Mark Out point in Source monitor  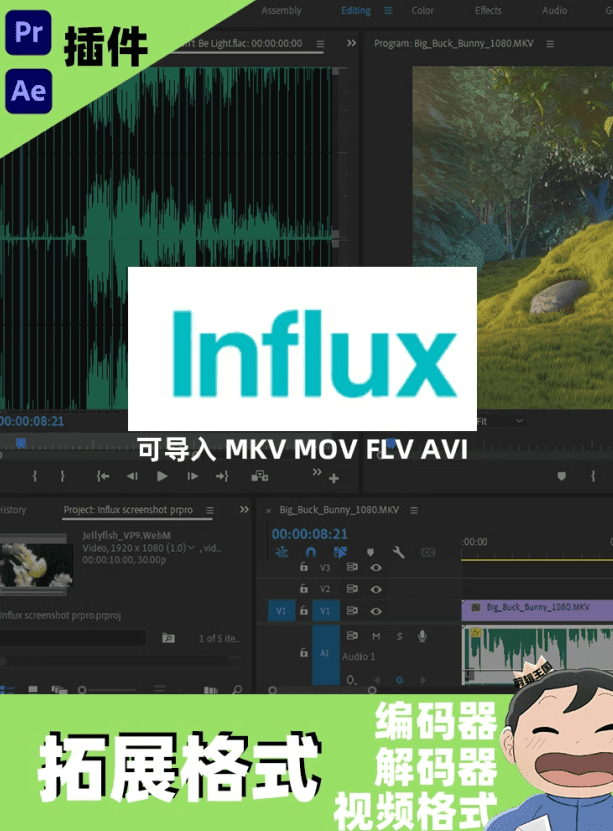pyautogui.click(x=63, y=476)
